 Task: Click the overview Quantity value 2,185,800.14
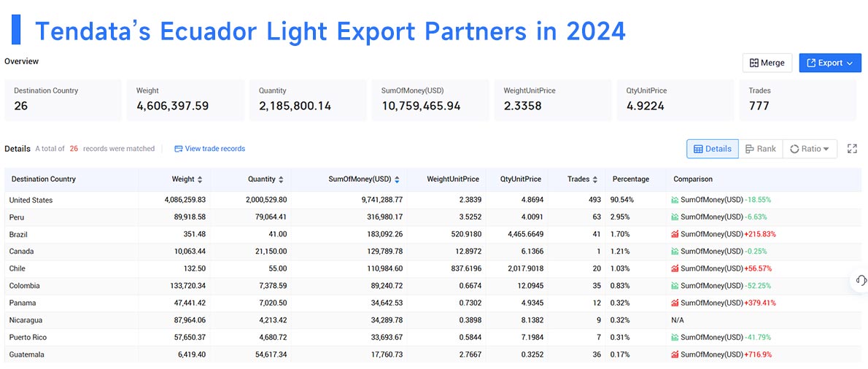coord(295,106)
